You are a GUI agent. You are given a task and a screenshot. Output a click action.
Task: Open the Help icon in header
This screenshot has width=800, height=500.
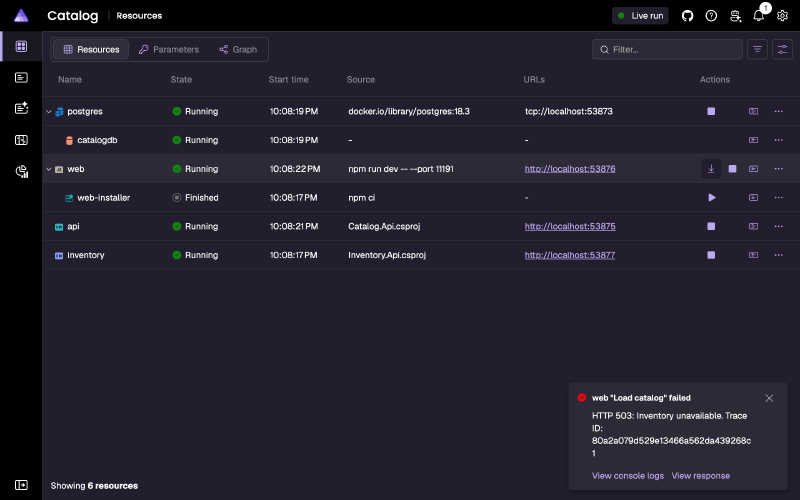[x=711, y=16]
